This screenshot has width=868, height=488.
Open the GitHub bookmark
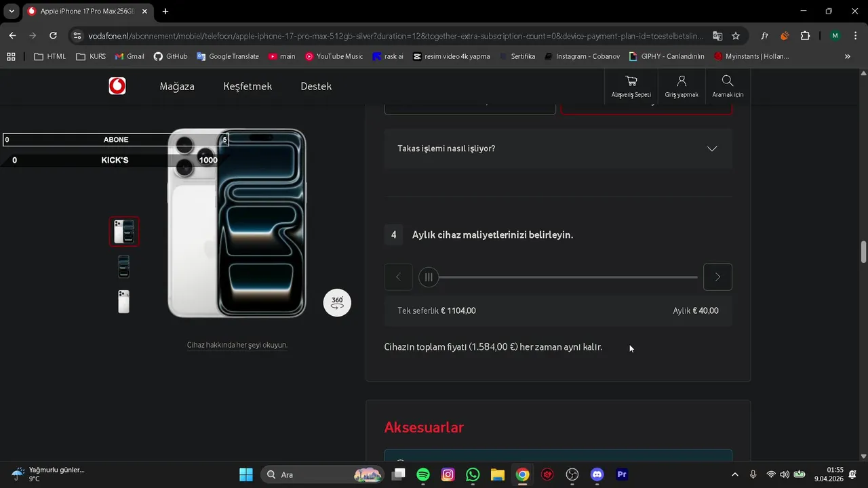170,56
